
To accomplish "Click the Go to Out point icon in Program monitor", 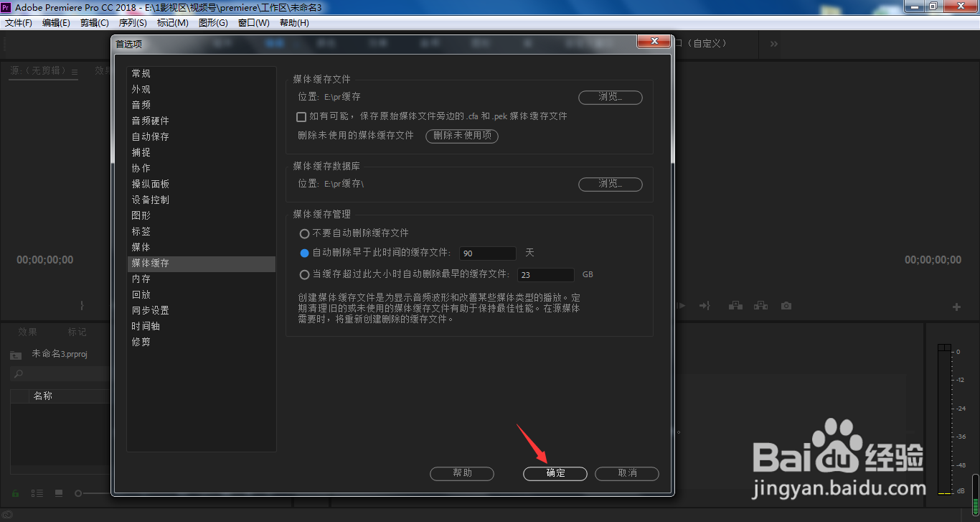I will (x=705, y=306).
